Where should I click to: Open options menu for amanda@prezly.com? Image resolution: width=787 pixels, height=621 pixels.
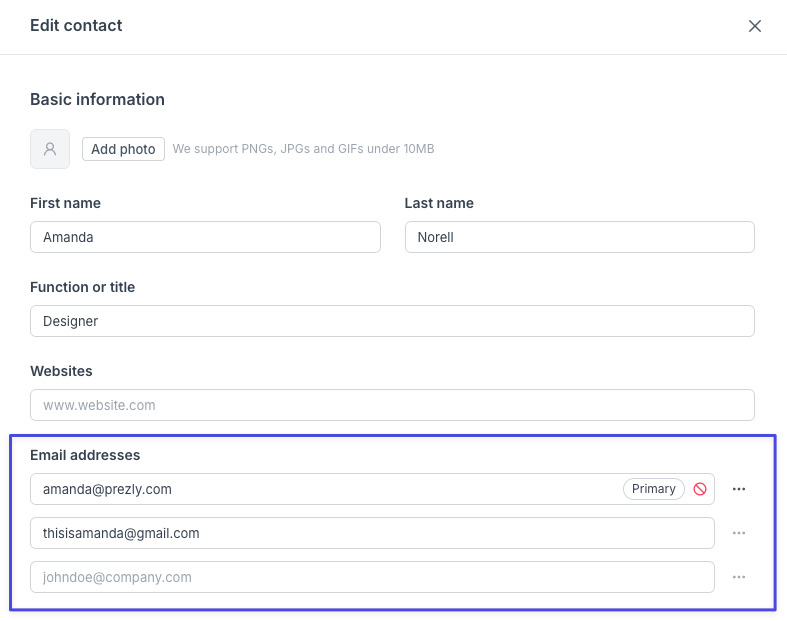coord(739,489)
